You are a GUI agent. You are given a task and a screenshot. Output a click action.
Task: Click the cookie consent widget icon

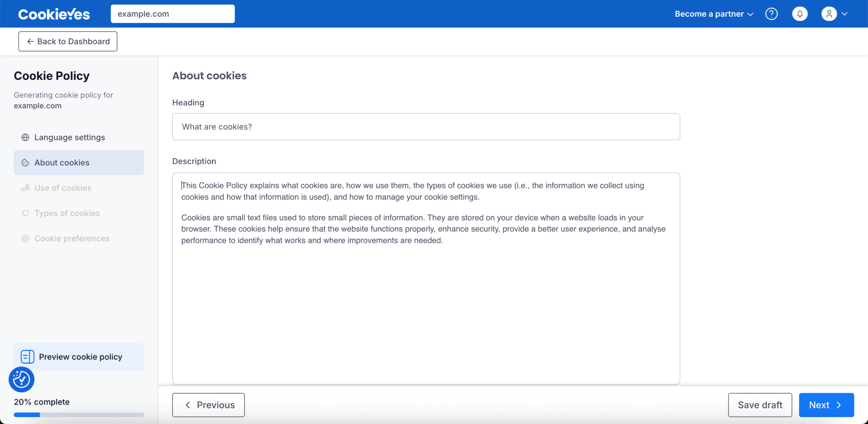click(x=21, y=379)
